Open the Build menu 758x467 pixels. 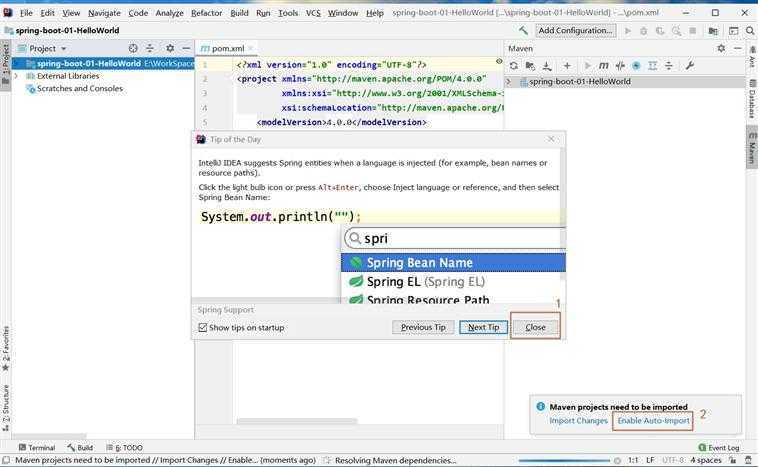(239, 13)
